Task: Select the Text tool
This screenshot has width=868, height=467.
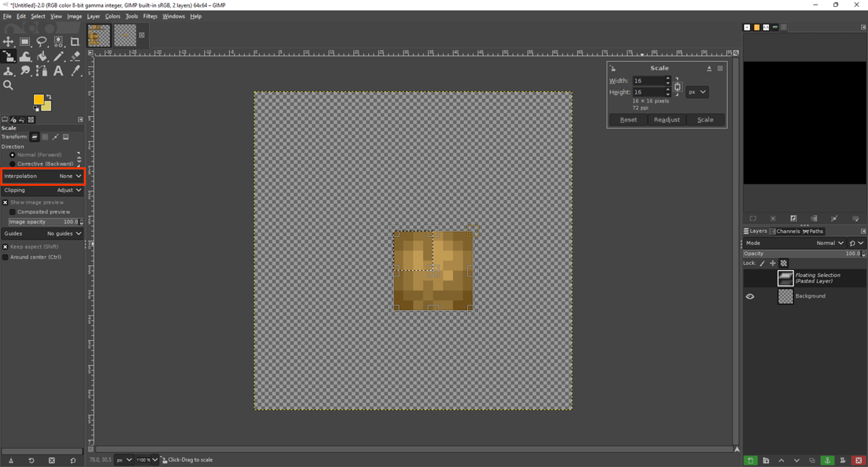Action: [58, 71]
